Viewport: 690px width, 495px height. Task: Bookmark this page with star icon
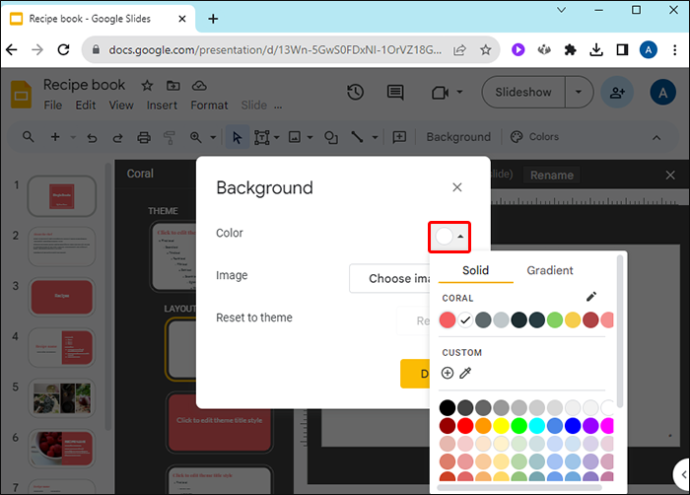485,50
